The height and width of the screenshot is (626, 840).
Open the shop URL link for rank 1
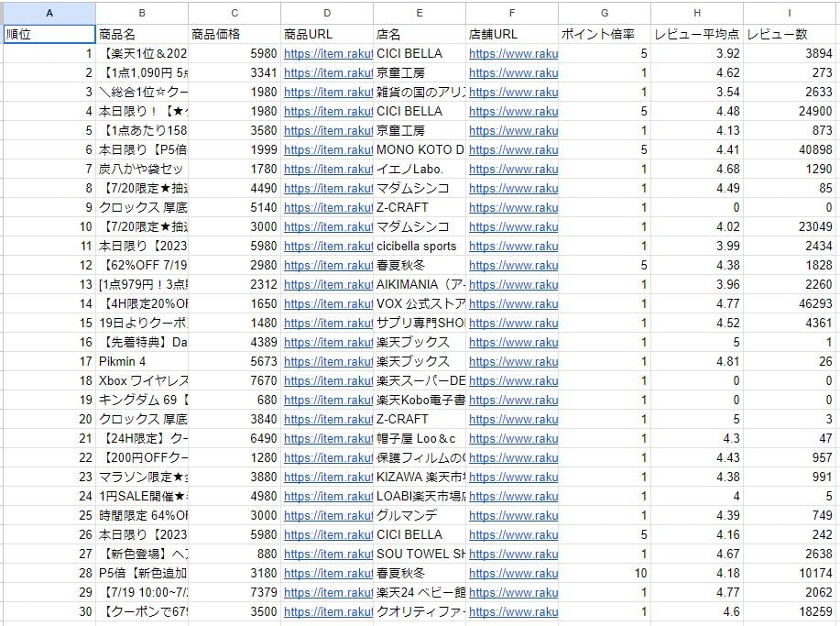(x=513, y=53)
